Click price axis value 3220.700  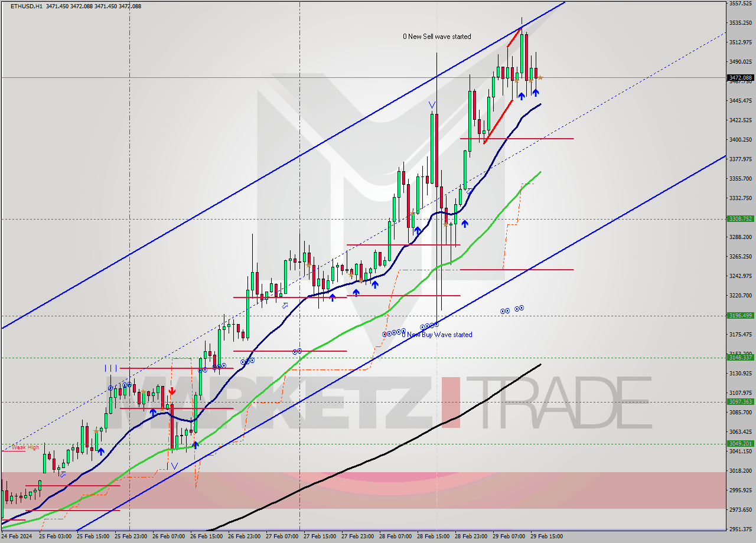pos(740,296)
